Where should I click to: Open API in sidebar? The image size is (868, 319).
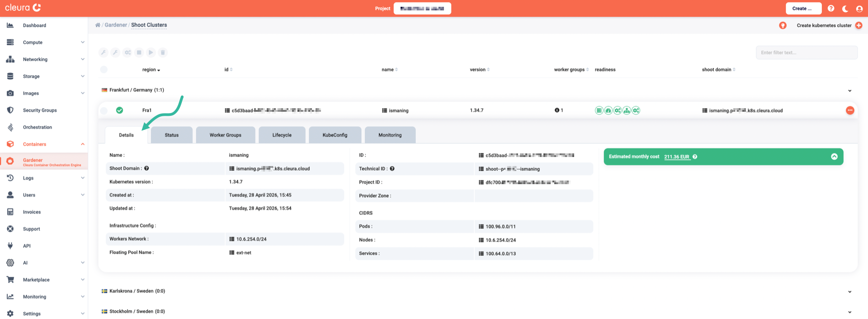point(44,246)
